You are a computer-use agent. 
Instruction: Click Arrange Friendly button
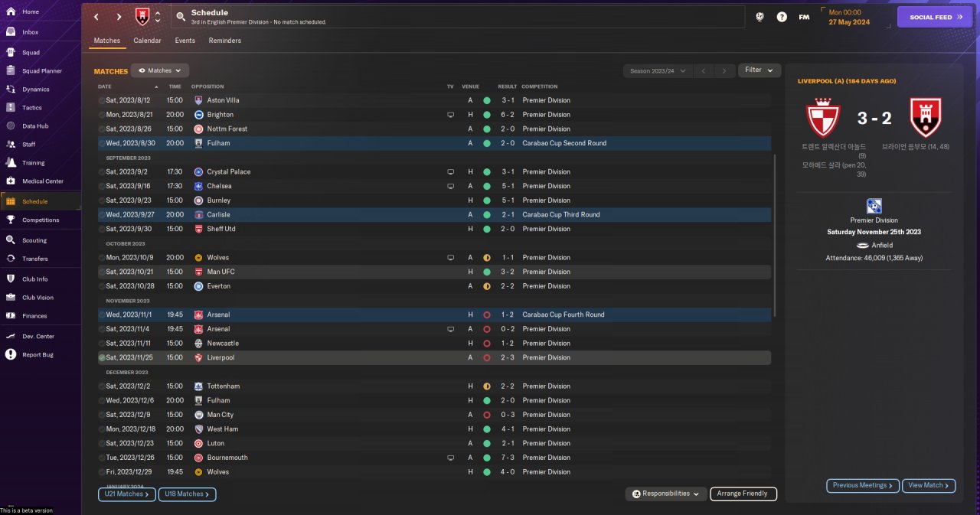[743, 494]
